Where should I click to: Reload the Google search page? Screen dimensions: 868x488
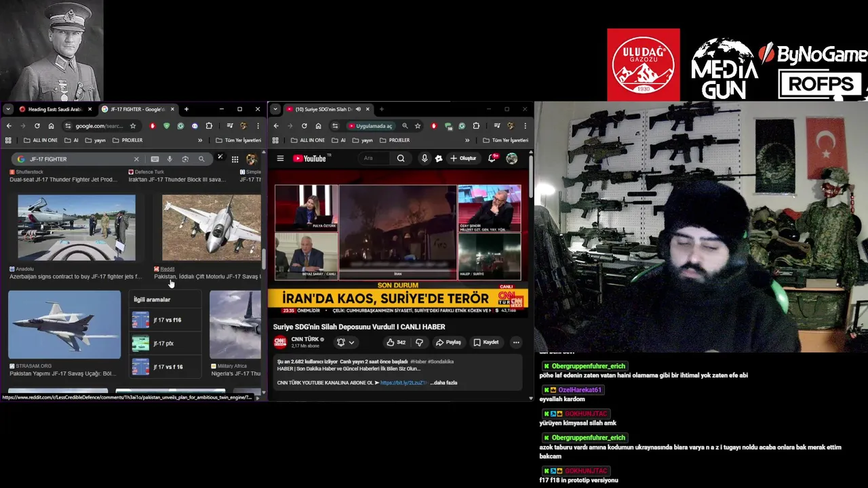coord(37,126)
